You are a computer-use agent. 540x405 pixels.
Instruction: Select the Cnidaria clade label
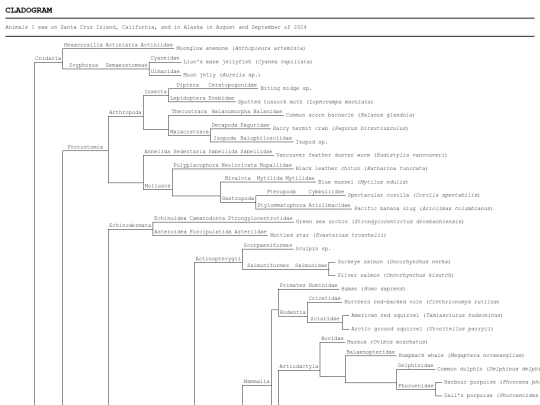click(x=48, y=58)
